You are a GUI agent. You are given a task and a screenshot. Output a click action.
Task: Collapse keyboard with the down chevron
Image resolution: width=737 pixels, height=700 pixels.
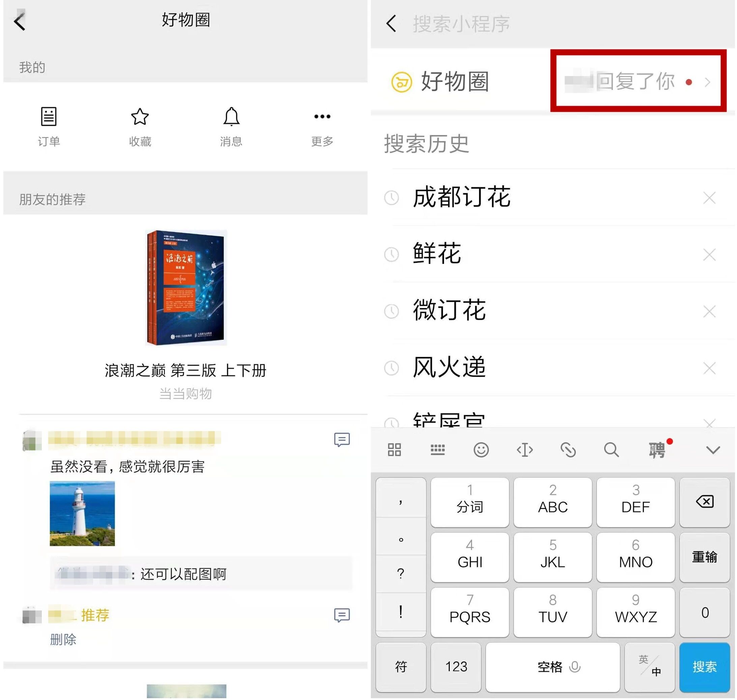712,450
